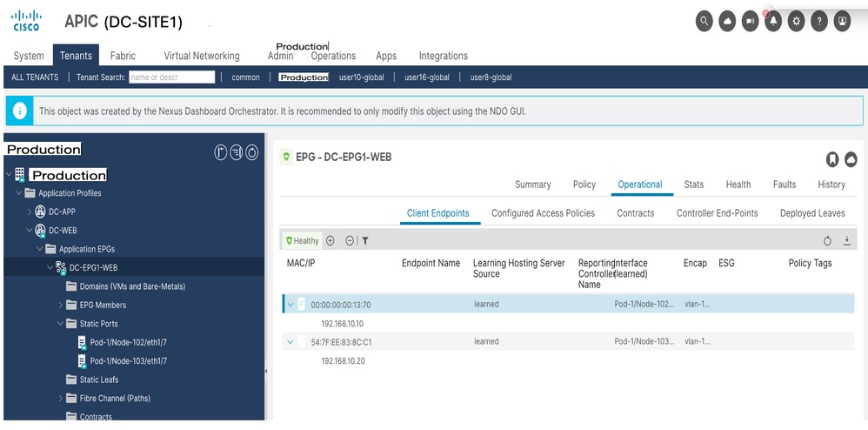Collapse the 54:7F:EE:83:8C:C1 endpoint row
The image size is (868, 430).
pyautogui.click(x=290, y=342)
